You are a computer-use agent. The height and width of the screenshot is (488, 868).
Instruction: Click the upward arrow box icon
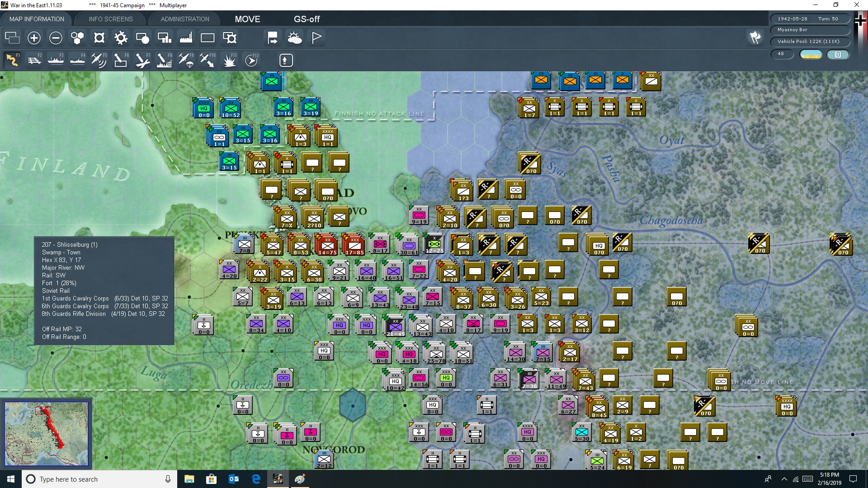(x=286, y=60)
